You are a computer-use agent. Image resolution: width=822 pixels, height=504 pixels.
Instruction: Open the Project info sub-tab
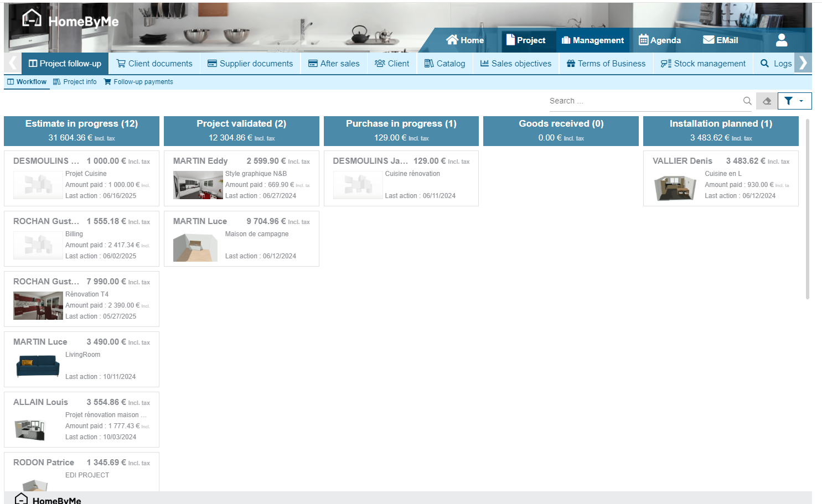(x=75, y=82)
